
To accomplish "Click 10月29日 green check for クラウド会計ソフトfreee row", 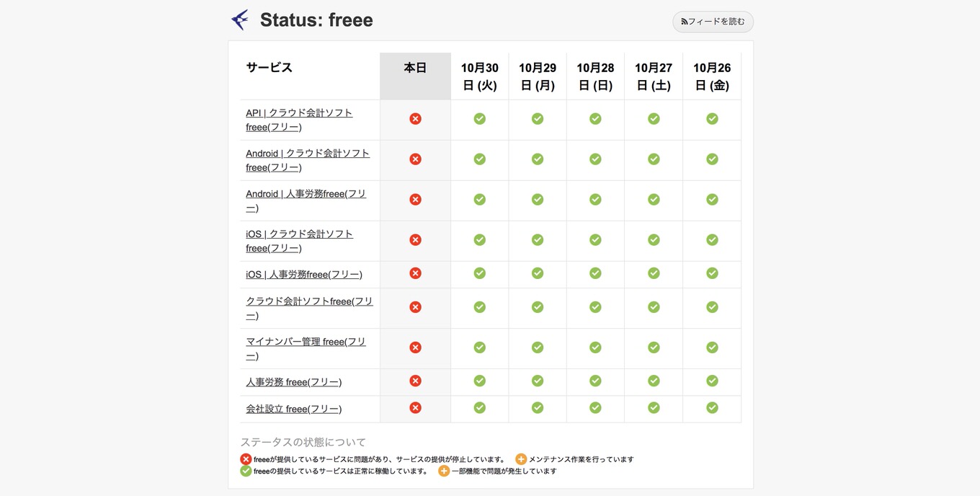I will pyautogui.click(x=538, y=307).
